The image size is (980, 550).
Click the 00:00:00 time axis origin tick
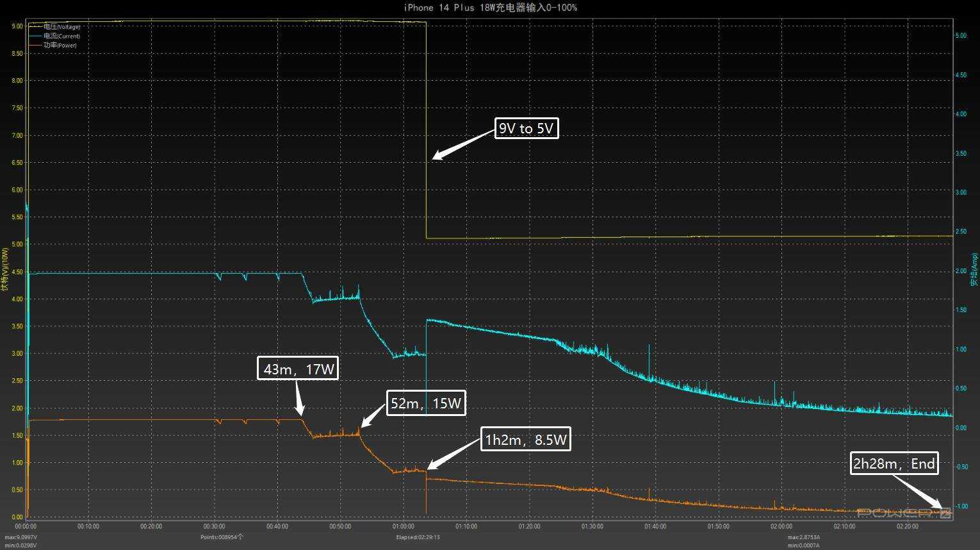pos(26,526)
